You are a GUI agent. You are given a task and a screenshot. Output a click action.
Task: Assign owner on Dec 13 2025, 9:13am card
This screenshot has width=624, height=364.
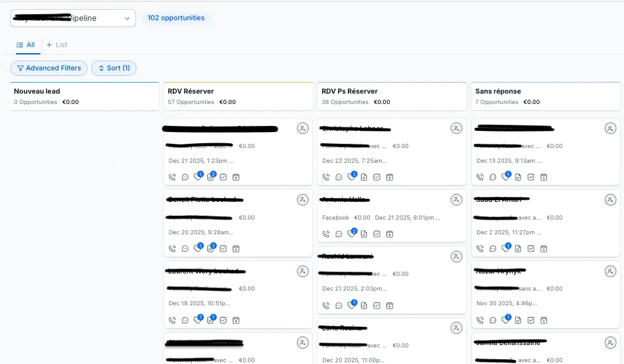(x=611, y=128)
